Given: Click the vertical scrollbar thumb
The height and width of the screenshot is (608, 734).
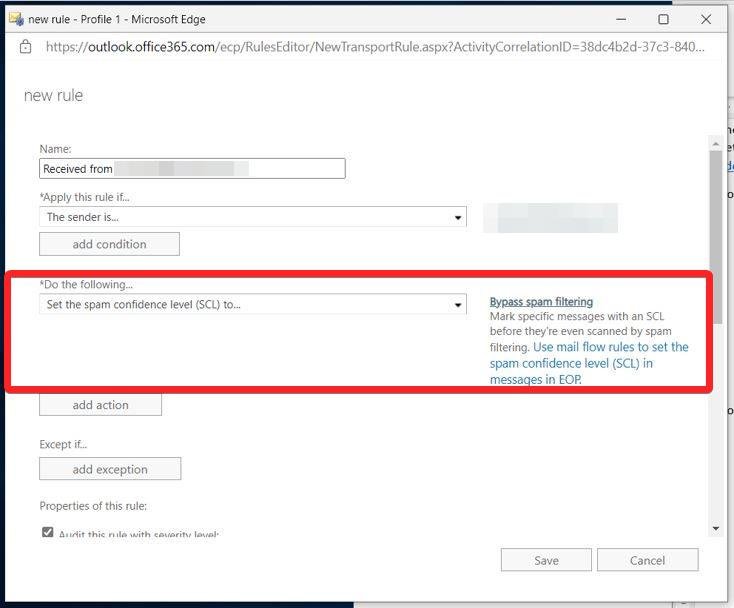Looking at the screenshot, I should pyautogui.click(x=715, y=238).
